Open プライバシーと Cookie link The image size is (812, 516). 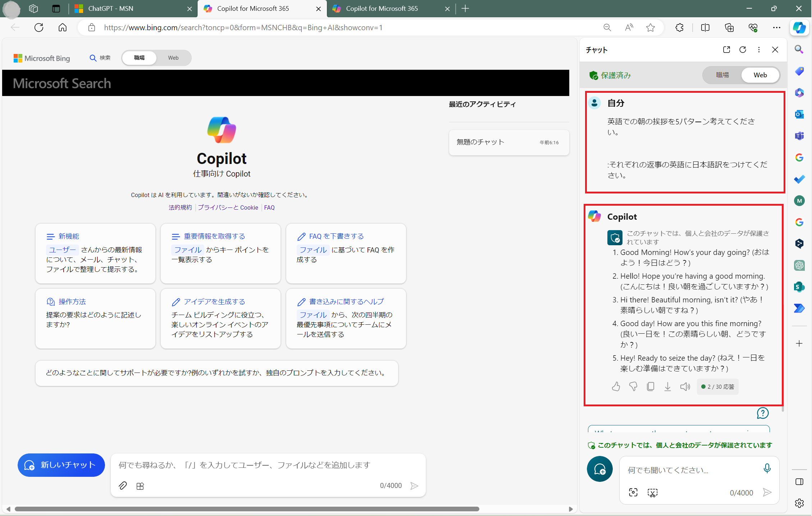tap(228, 207)
